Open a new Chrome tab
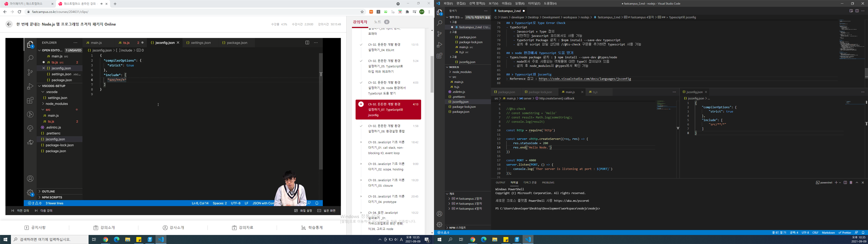Screen dimensions: 868x244 (x=115, y=4)
